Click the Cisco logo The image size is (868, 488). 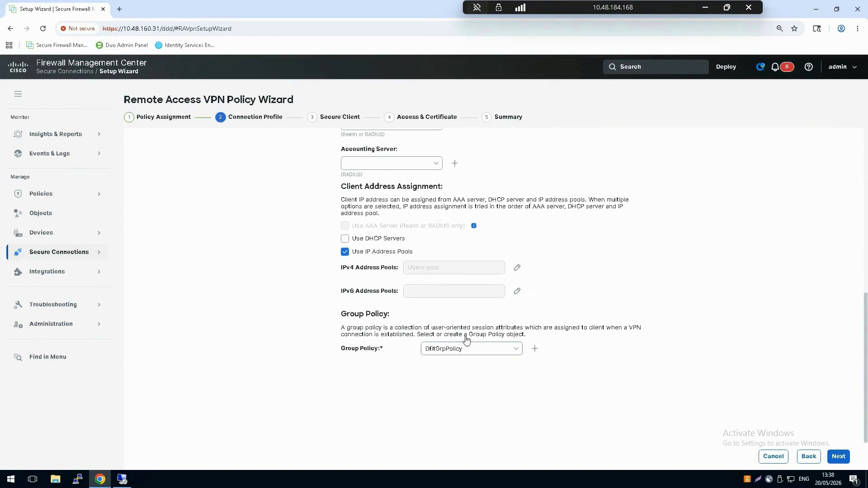click(18, 67)
